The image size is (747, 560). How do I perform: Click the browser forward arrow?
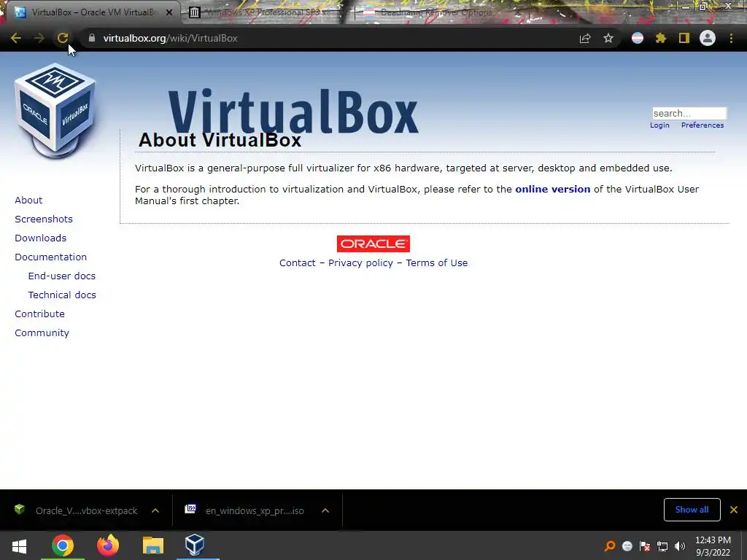[39, 38]
